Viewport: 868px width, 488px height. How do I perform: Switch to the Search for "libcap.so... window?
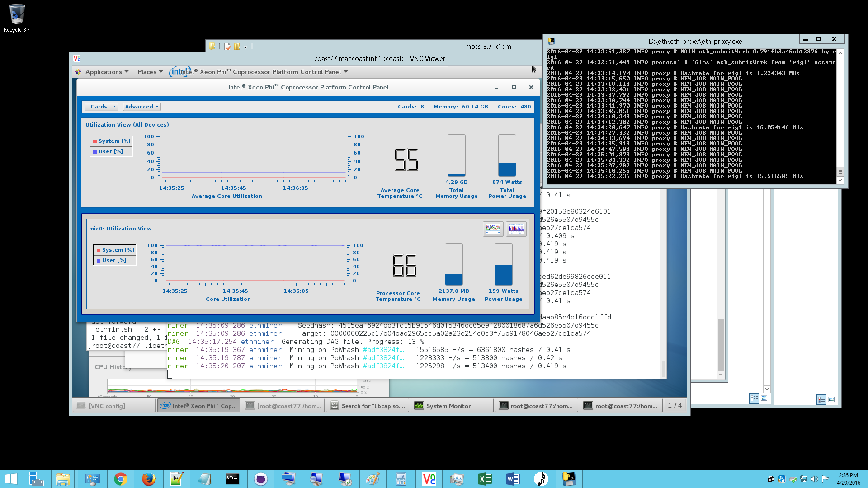tap(368, 406)
